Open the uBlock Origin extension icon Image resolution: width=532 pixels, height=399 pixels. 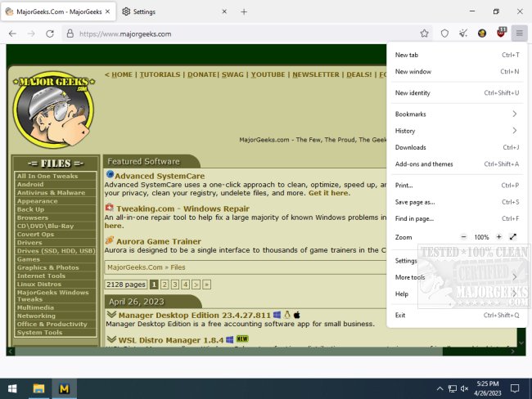click(501, 34)
